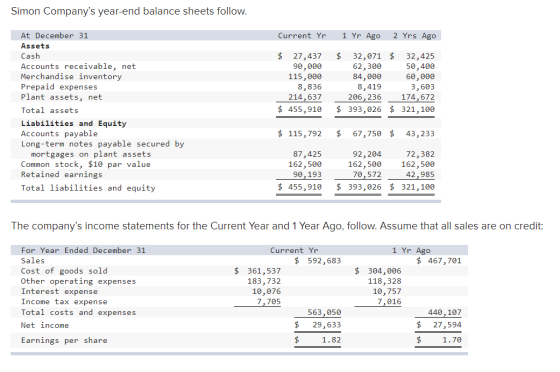
Task: Select retained earnings value 42,985
Action: (x=420, y=175)
